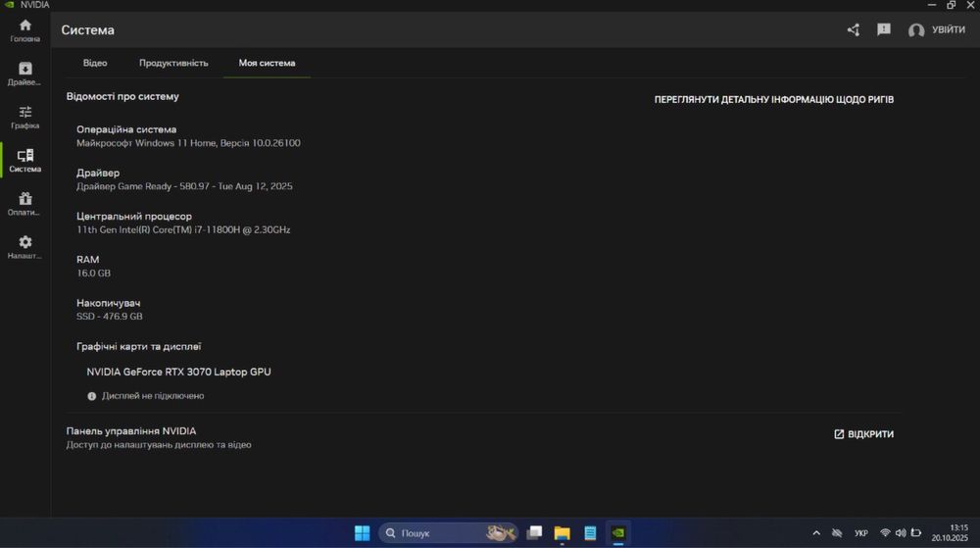980x548 pixels.
Task: Select the Моя система tab
Action: point(267,63)
